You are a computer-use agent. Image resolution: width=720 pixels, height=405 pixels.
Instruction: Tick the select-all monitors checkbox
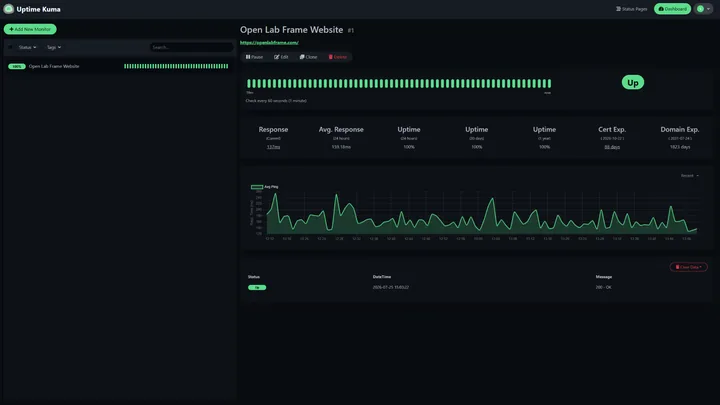point(10,47)
